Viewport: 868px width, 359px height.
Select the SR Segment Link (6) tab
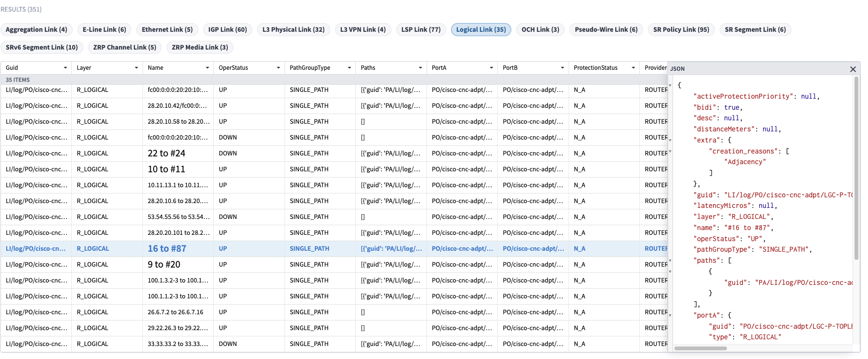coord(755,29)
